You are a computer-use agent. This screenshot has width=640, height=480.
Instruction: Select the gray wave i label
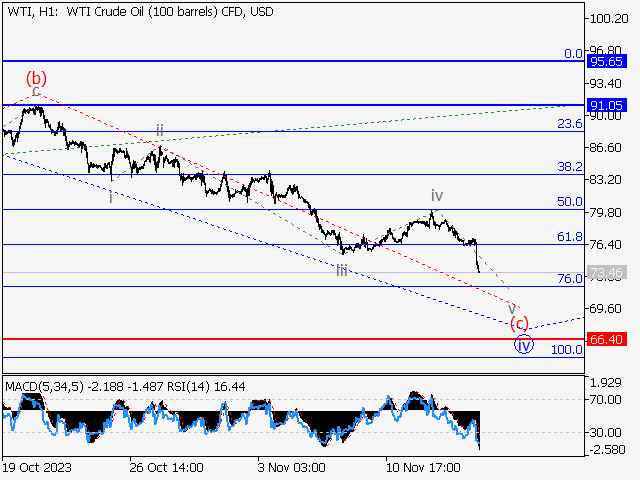click(110, 198)
